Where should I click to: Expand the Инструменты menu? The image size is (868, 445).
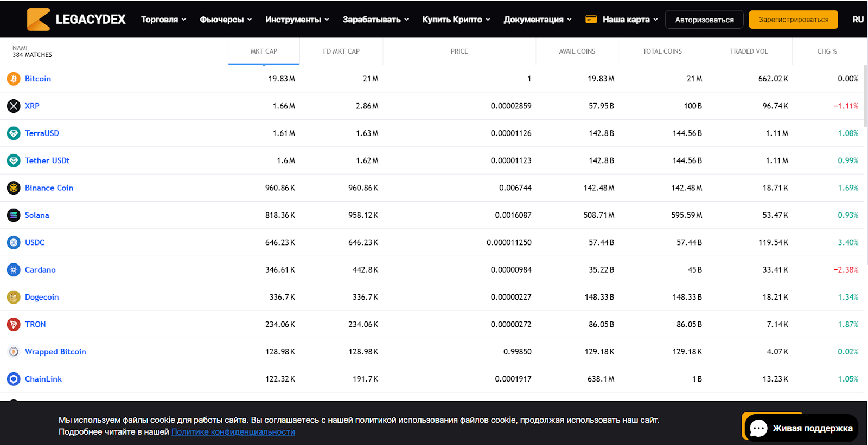tap(297, 20)
